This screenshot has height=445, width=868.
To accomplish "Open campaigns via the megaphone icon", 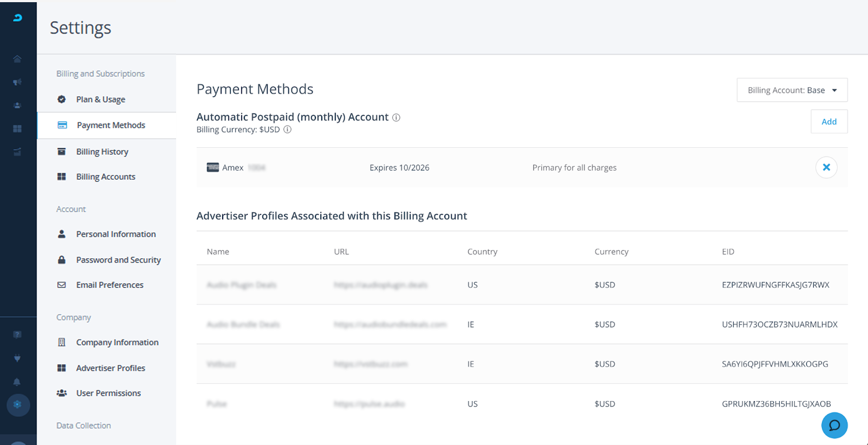I will click(x=17, y=82).
